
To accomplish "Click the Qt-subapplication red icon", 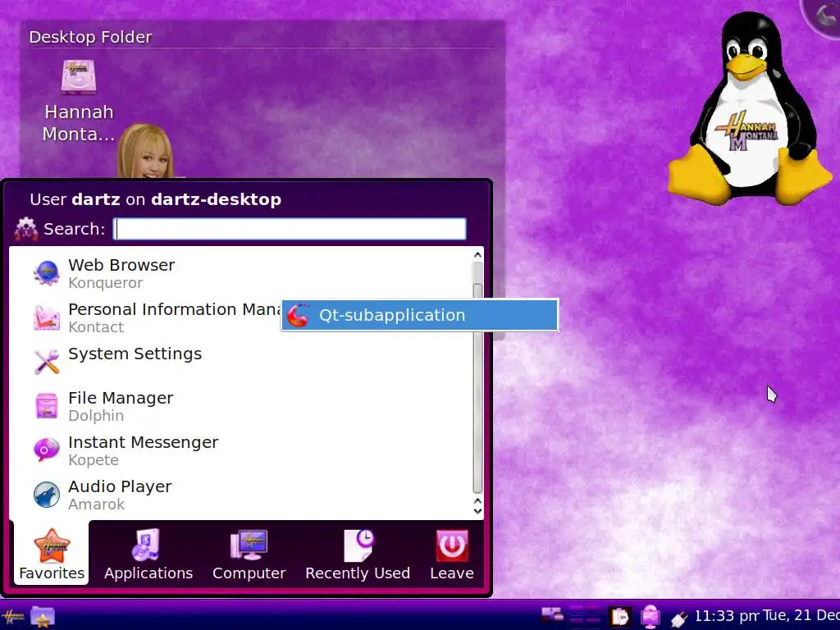I will pos(298,315).
